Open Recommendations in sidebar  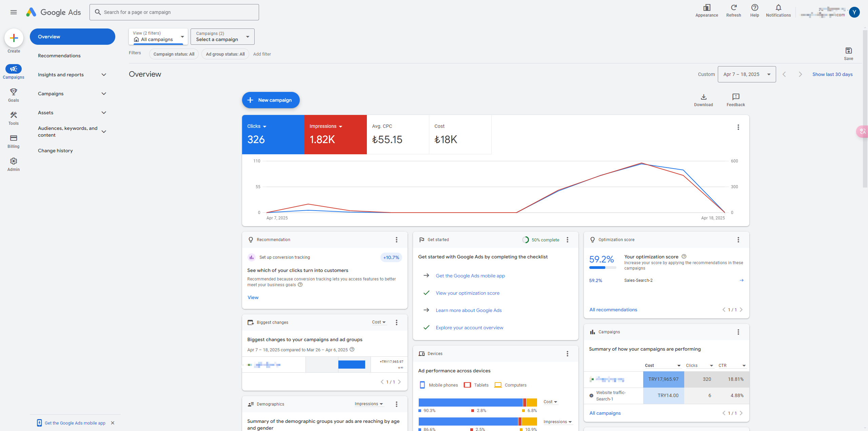pyautogui.click(x=59, y=56)
